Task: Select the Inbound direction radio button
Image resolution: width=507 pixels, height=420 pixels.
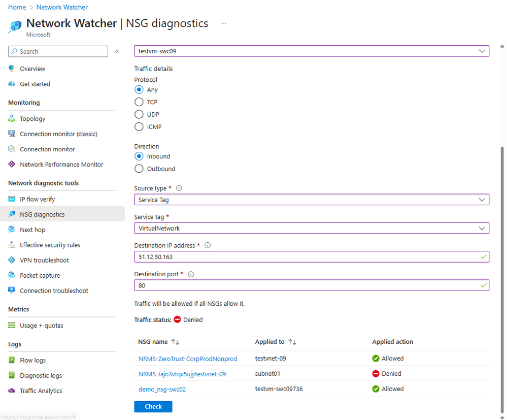Action: point(139,156)
